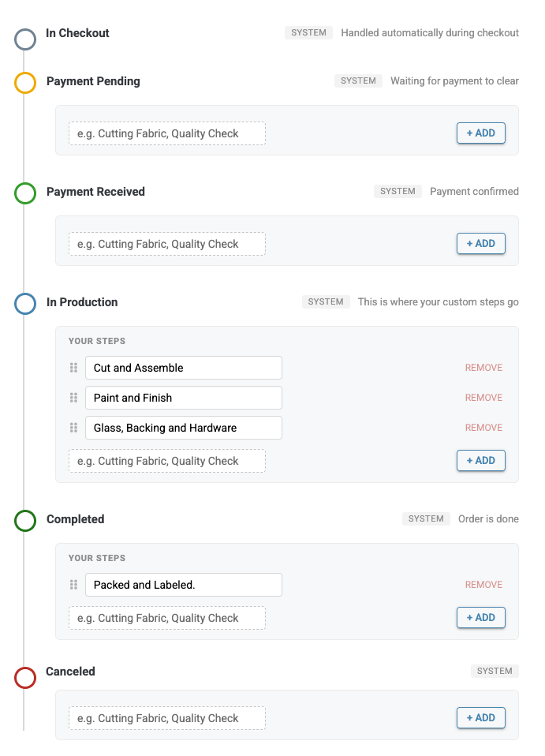The height and width of the screenshot is (756, 545).
Task: Select the blue In Production status circle
Action: pyautogui.click(x=24, y=304)
